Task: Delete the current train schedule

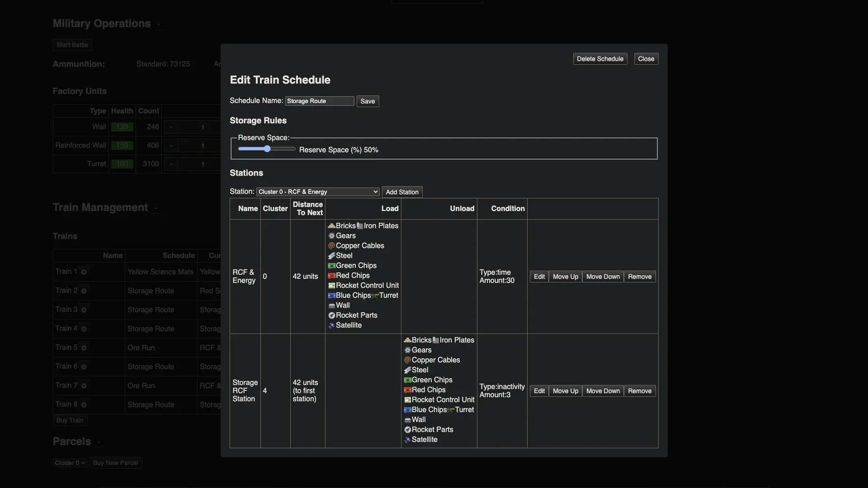Action: (x=600, y=59)
